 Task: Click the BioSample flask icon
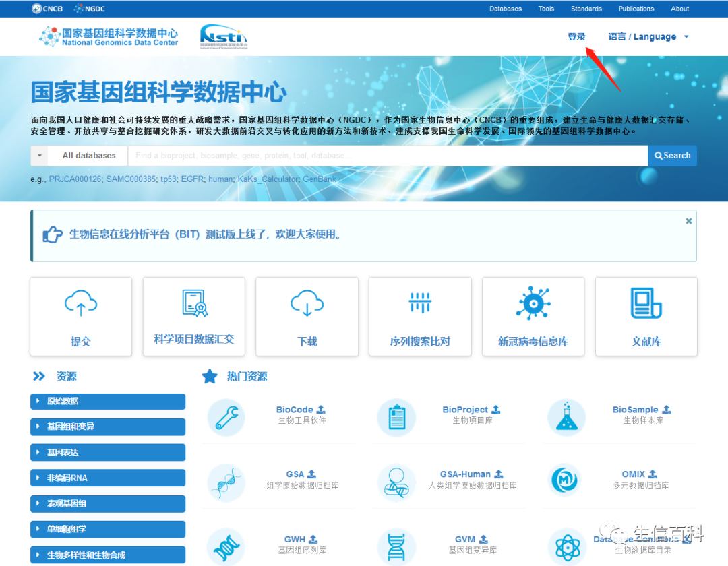click(566, 417)
